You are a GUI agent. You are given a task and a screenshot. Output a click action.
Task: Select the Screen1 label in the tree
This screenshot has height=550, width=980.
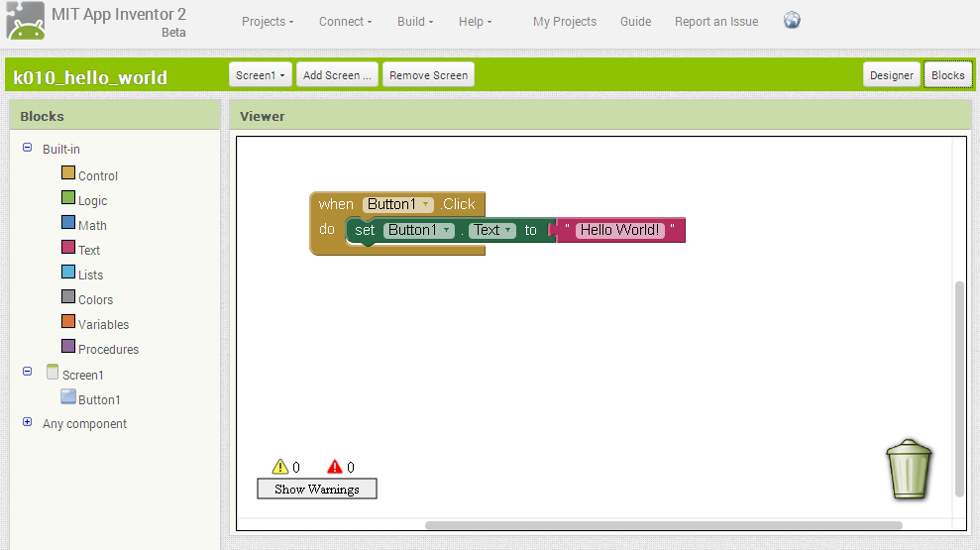pos(83,375)
